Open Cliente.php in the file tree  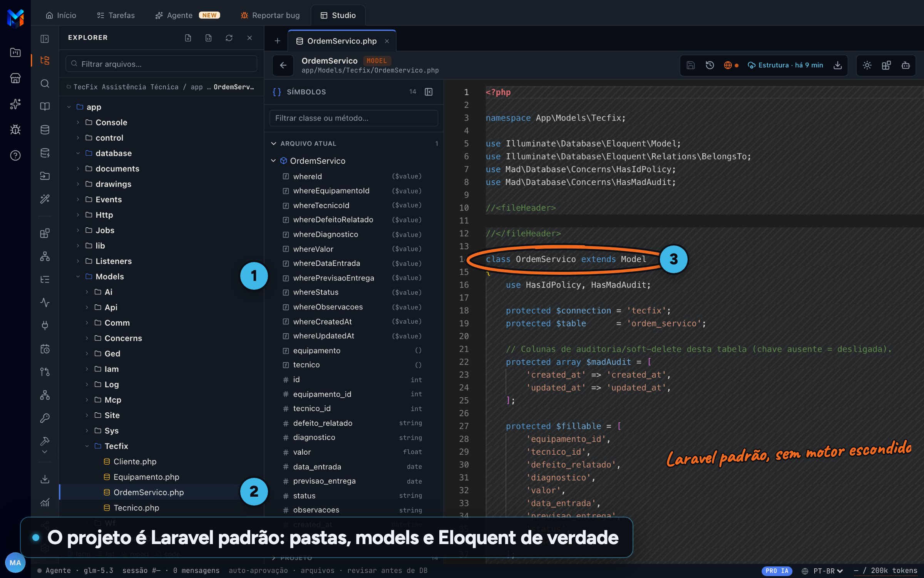tap(135, 461)
